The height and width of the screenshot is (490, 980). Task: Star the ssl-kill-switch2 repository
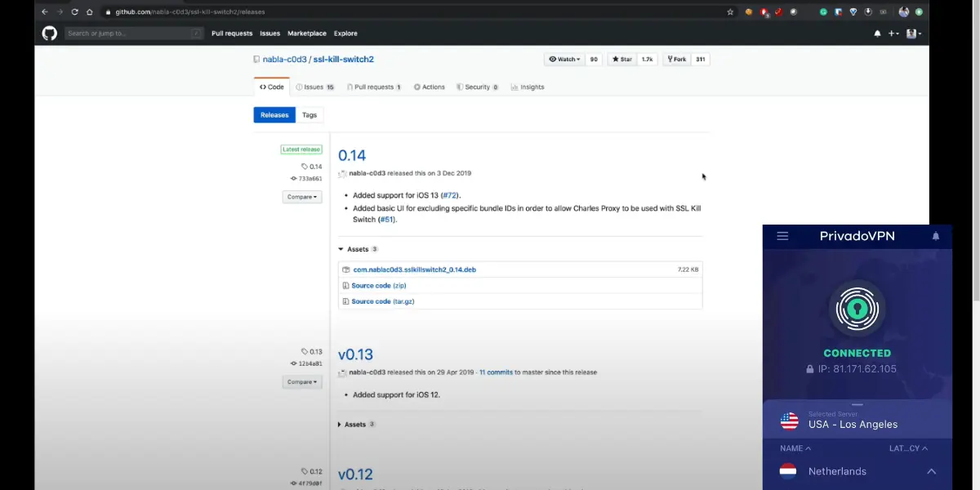621,60
